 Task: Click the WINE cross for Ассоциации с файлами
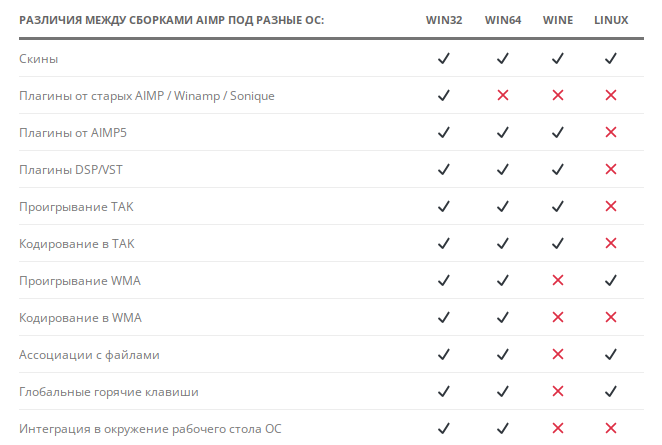(x=557, y=355)
